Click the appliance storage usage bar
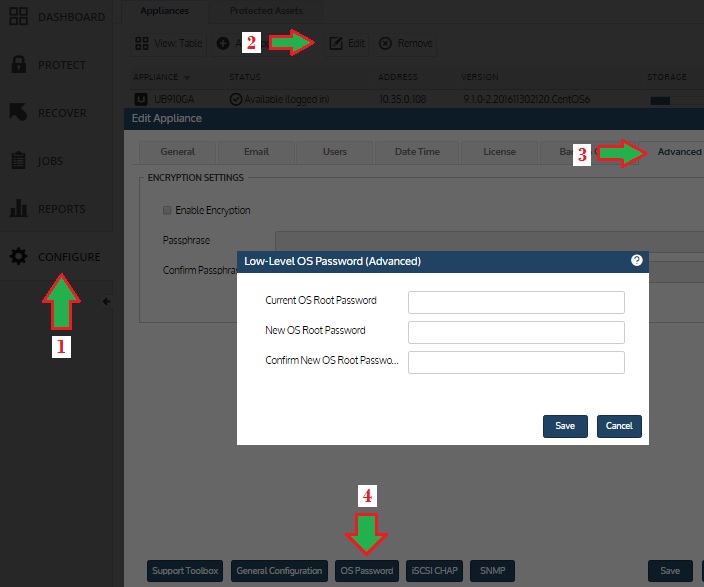 coord(661,100)
